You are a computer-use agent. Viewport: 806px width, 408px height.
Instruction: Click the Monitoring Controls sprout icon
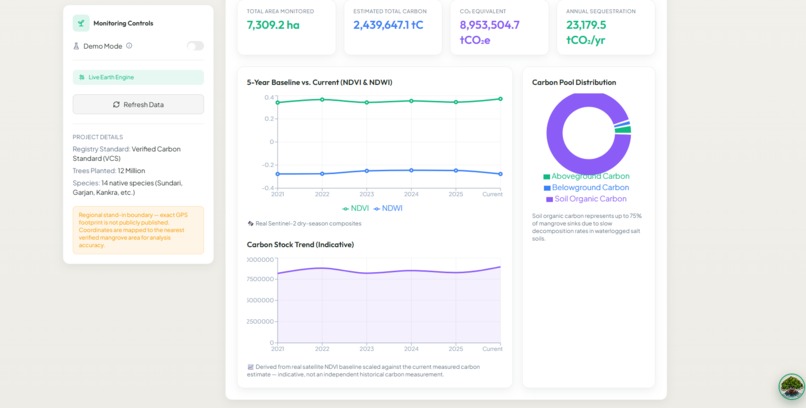81,23
